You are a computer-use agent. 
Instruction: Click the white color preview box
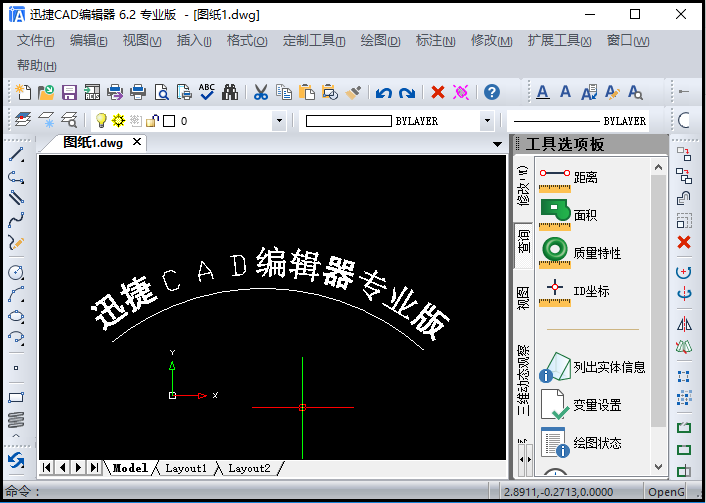[x=348, y=121]
